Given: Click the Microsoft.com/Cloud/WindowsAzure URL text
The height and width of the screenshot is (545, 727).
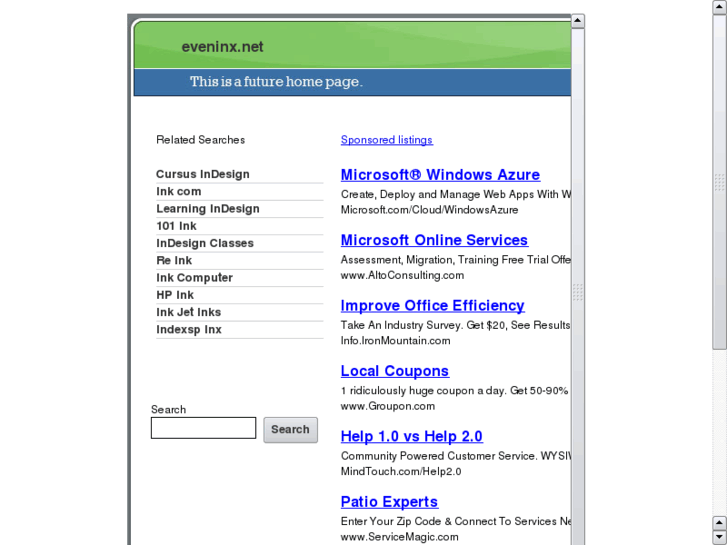Looking at the screenshot, I should (x=429, y=210).
